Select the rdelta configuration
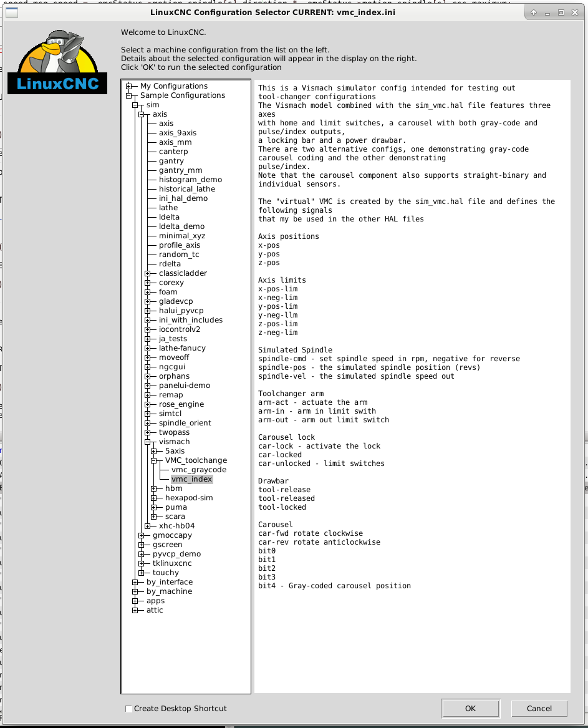This screenshot has height=728, width=588. [170, 264]
